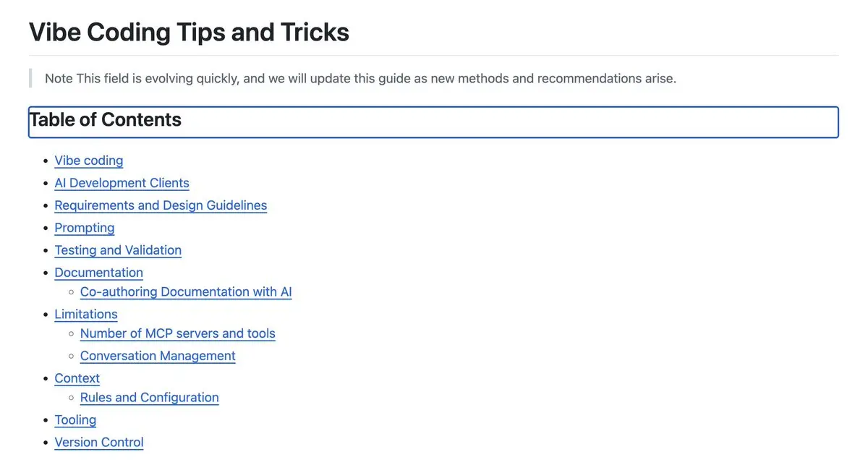The height and width of the screenshot is (465, 868).
Task: Click the bullet beside Vibe coding
Action: coord(46,161)
